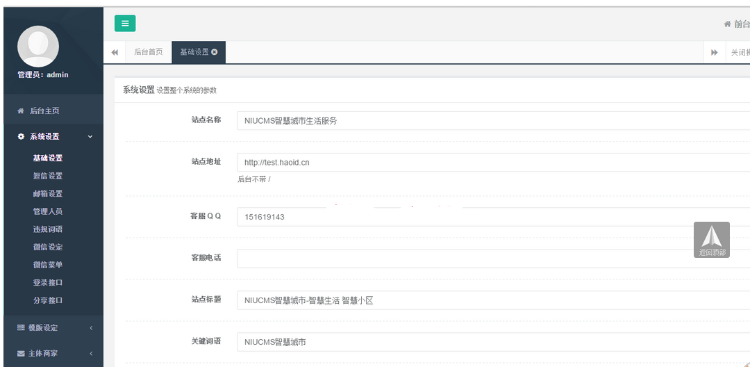Open 违规词语 submenu item
Screen dimensions: 750x367
point(48,229)
